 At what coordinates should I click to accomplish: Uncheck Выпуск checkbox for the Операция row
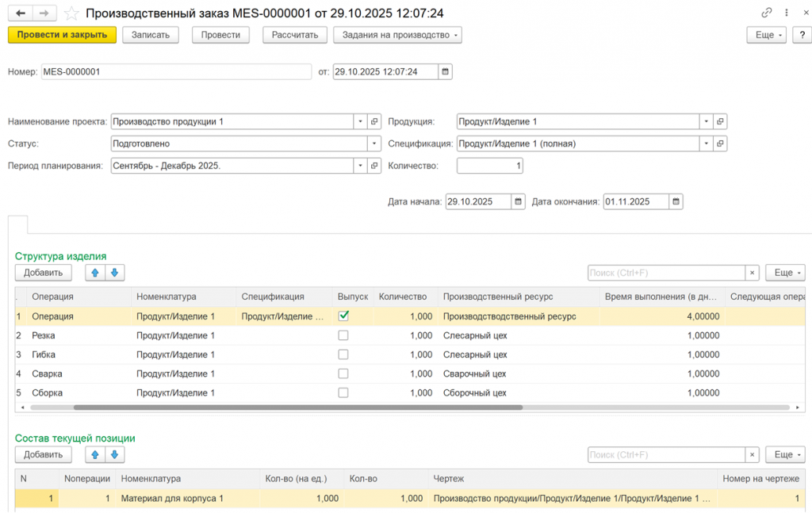pos(343,316)
